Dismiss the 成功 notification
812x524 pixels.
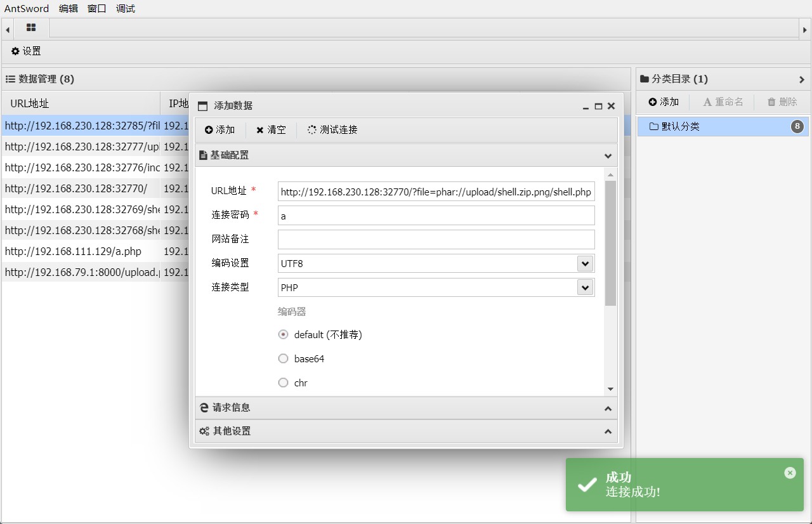(790, 473)
